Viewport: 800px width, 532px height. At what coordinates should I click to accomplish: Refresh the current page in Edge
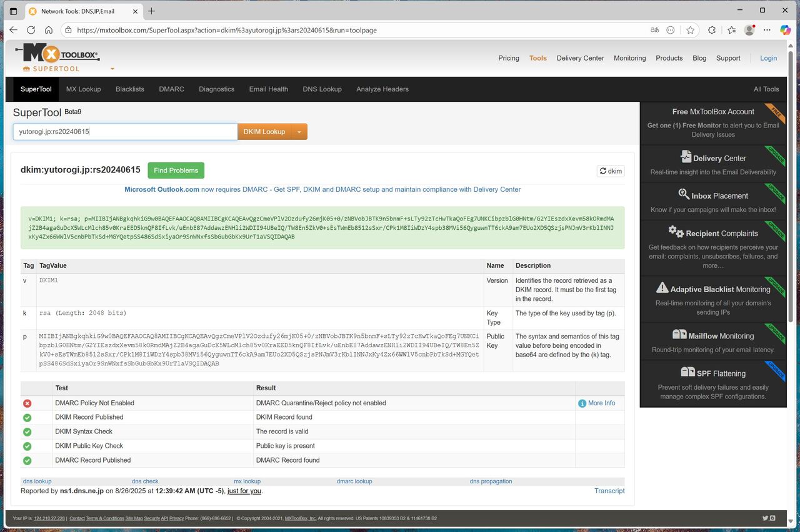click(31, 30)
